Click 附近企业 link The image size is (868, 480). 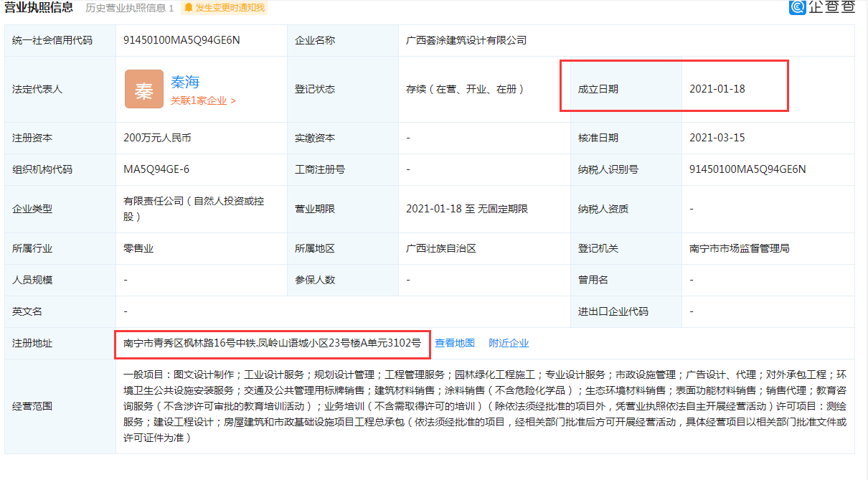[509, 343]
